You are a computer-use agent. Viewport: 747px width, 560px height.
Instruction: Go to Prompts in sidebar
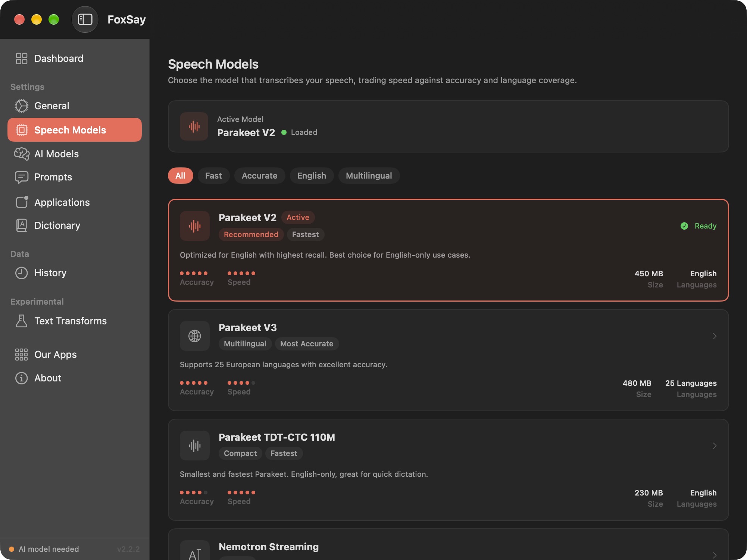[x=75, y=177]
